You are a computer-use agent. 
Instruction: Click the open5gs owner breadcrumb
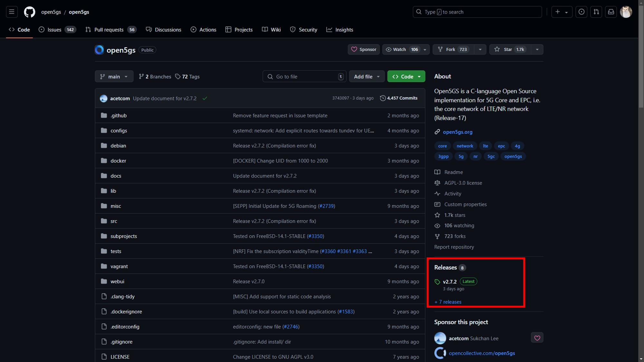(51, 12)
